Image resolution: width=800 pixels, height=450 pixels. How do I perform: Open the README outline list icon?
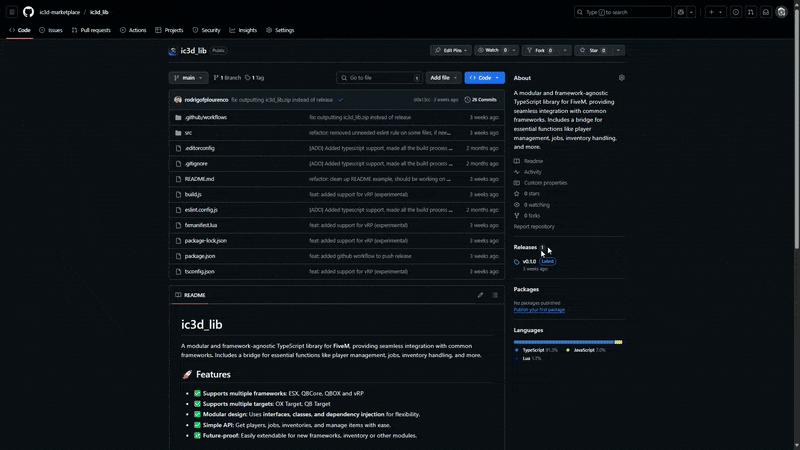[x=495, y=295]
